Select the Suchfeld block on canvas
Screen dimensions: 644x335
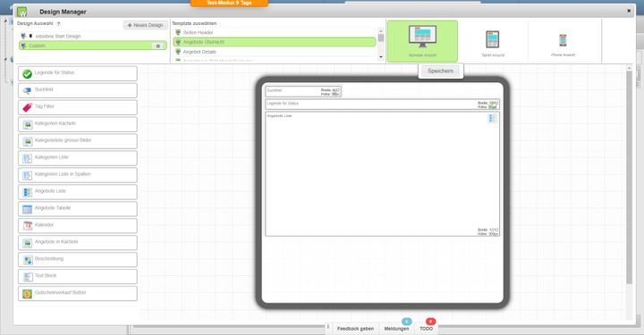[303, 91]
